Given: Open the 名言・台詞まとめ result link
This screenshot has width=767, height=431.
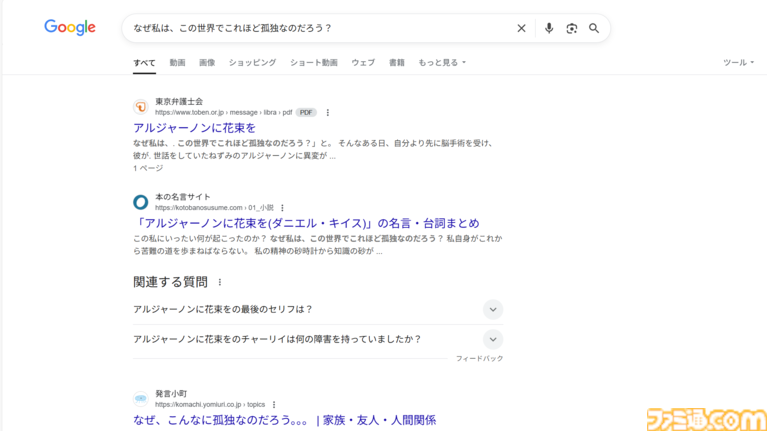Looking at the screenshot, I should [x=306, y=224].
